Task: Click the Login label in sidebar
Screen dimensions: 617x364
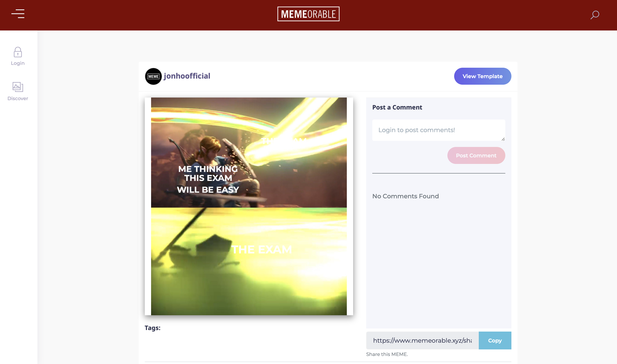Action: click(18, 63)
